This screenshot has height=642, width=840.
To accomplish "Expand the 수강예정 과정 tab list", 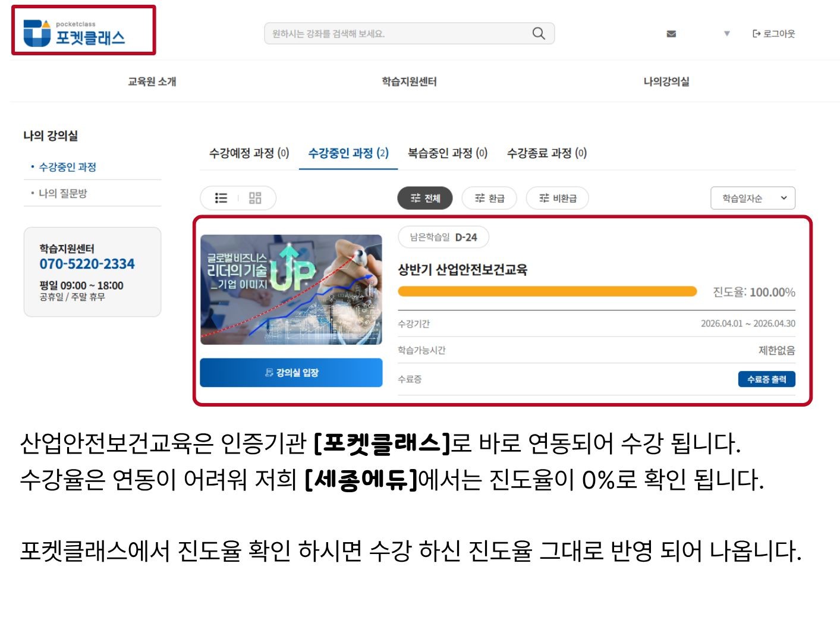I will [248, 153].
